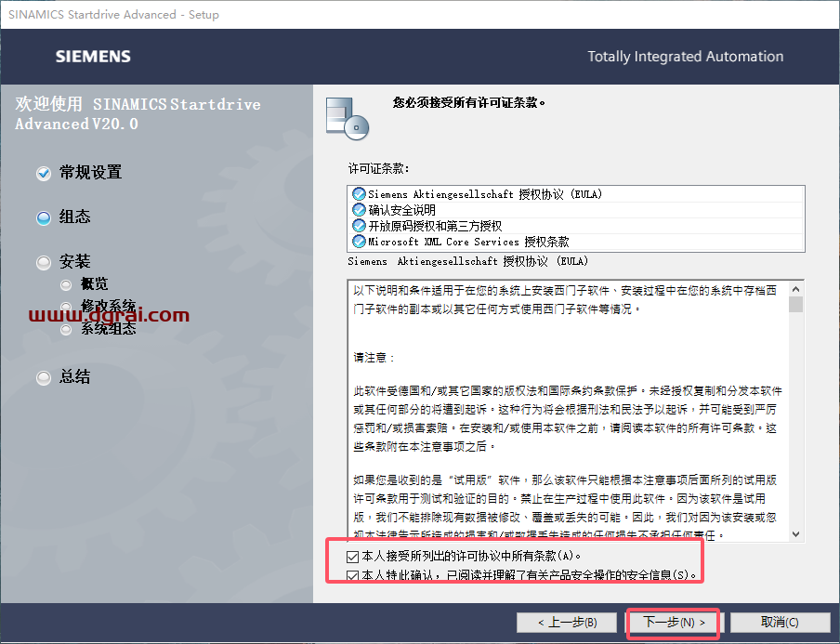Click the 取消(C) cancel button

click(x=780, y=622)
